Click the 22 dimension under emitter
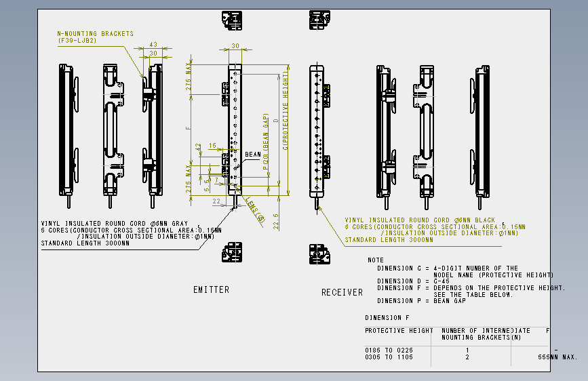This screenshot has height=381, width=588. click(x=216, y=201)
